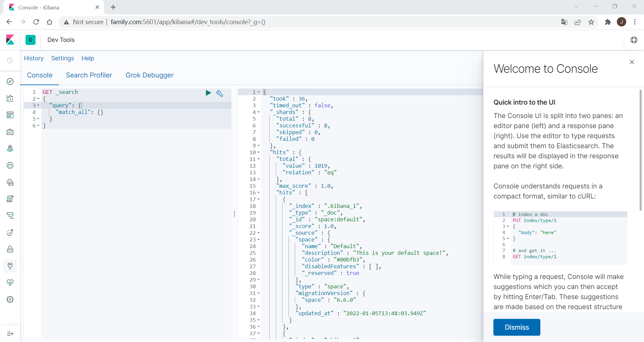Click the welcome panel scrollbar
The width and height of the screenshot is (644, 342).
pyautogui.click(x=641, y=150)
